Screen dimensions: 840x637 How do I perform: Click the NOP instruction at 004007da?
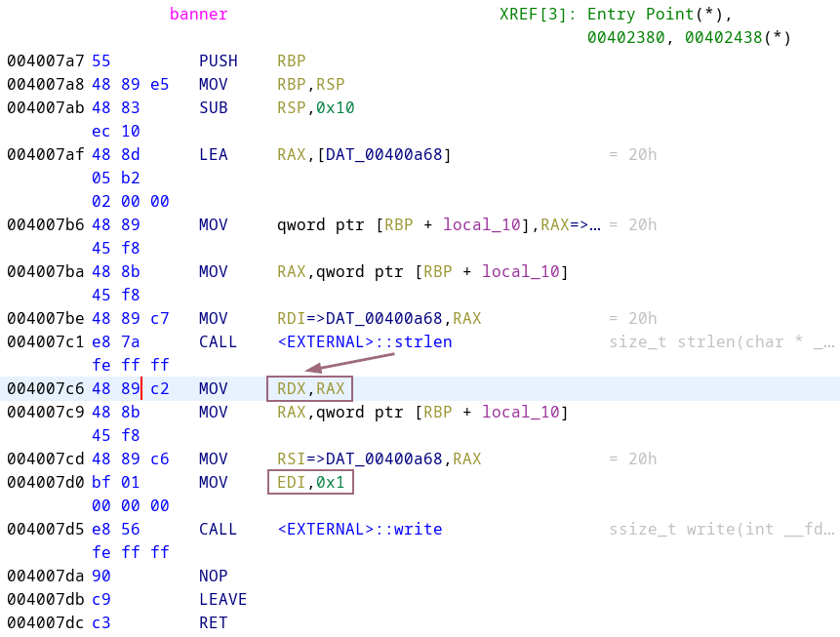pyautogui.click(x=214, y=576)
